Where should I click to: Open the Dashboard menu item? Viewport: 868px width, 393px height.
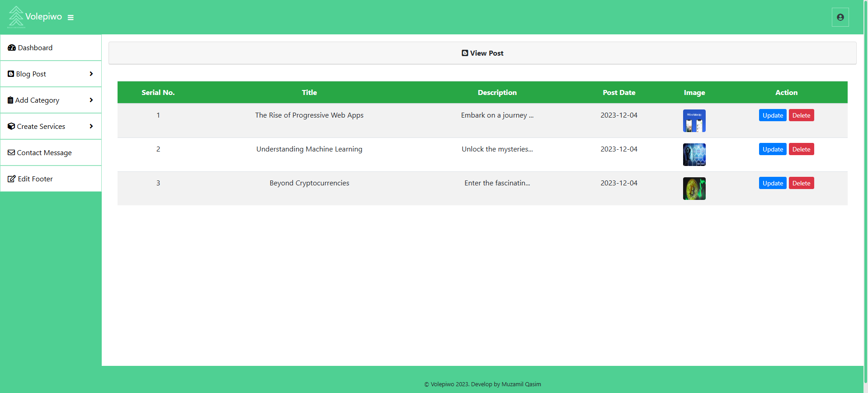[x=35, y=48]
